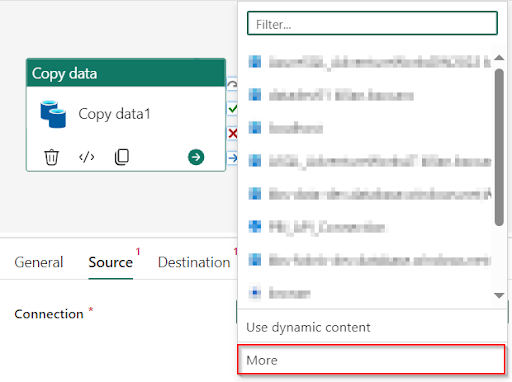Click the green arrow on Copy data1
Image resolution: width=512 pixels, height=382 pixels.
click(x=196, y=157)
